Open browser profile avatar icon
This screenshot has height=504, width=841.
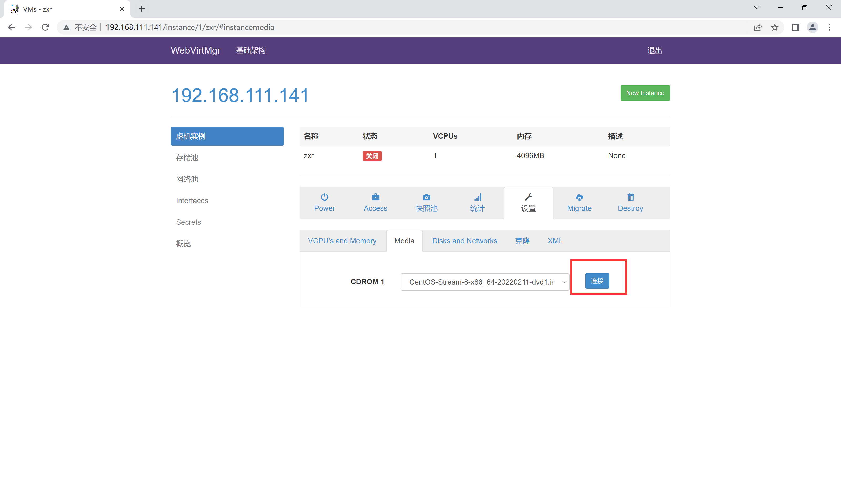(x=812, y=27)
